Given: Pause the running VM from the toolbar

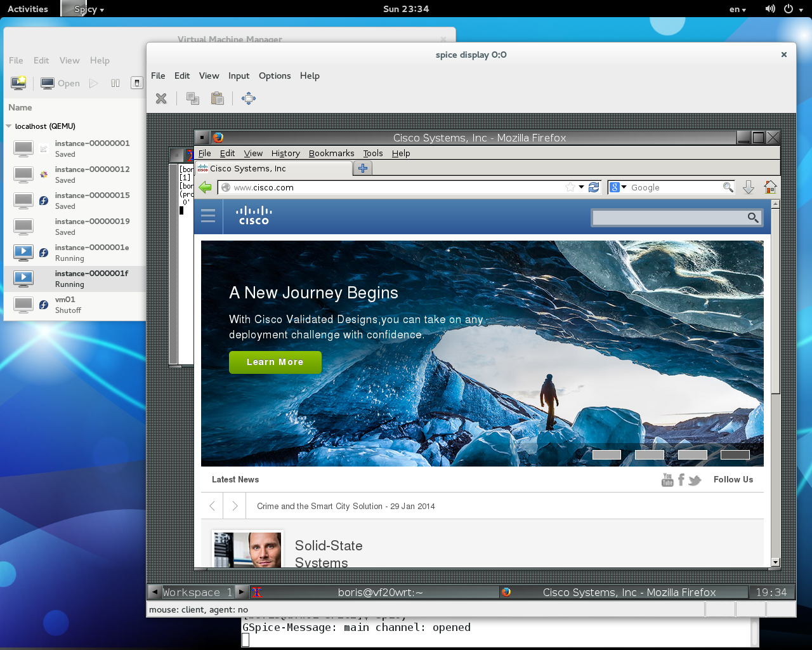Looking at the screenshot, I should click(x=115, y=83).
